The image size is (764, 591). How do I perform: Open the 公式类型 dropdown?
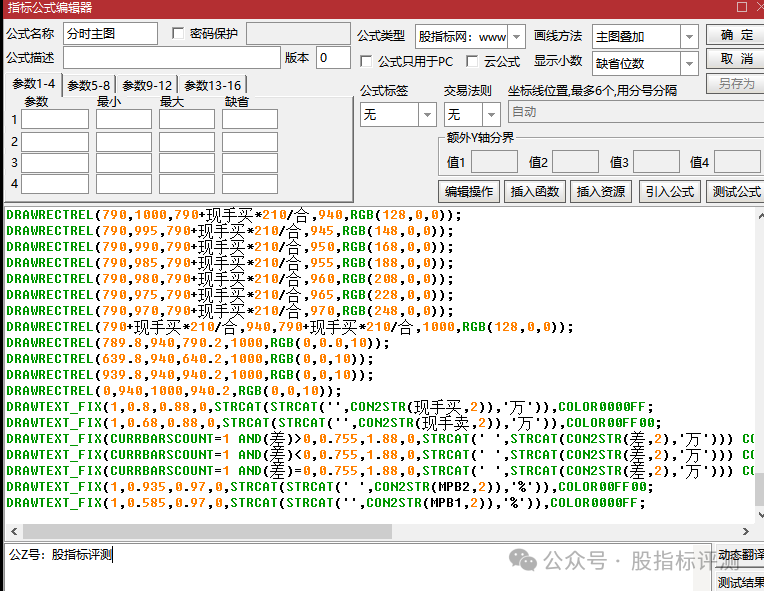click(516, 37)
